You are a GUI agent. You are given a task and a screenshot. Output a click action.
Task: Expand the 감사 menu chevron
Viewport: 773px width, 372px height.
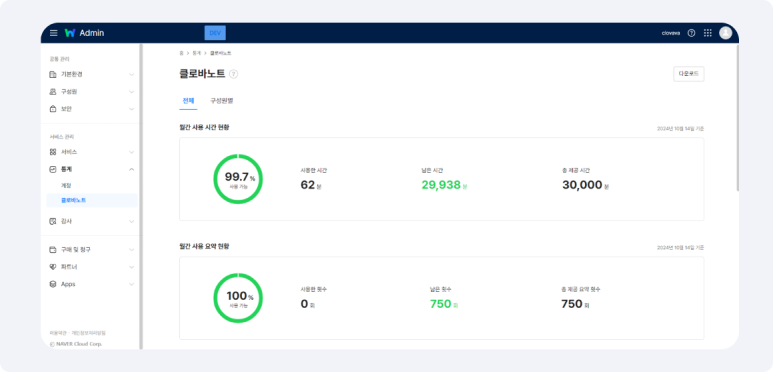coord(132,221)
